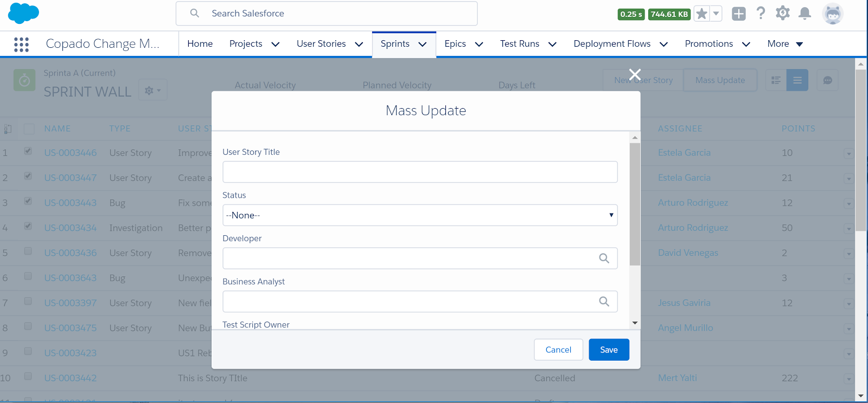Uncheck the US-0003446 row checkbox
This screenshot has height=403, width=868.
(28, 151)
